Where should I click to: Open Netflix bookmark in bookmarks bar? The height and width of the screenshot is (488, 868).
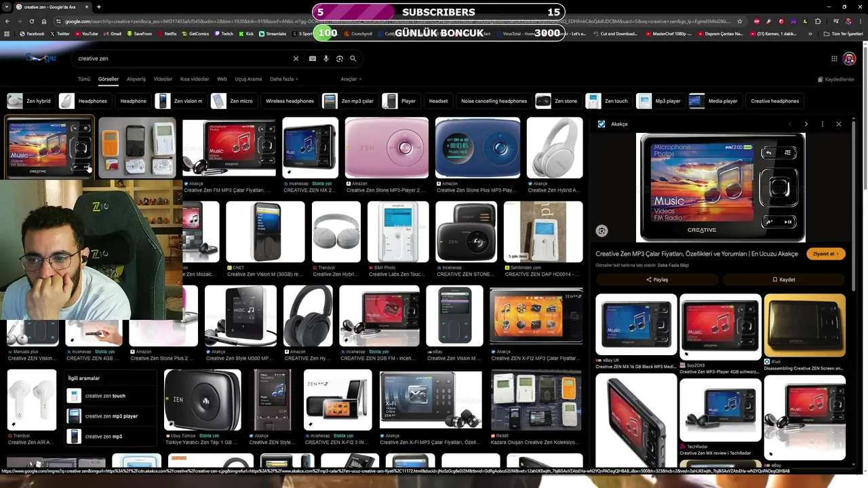click(166, 34)
